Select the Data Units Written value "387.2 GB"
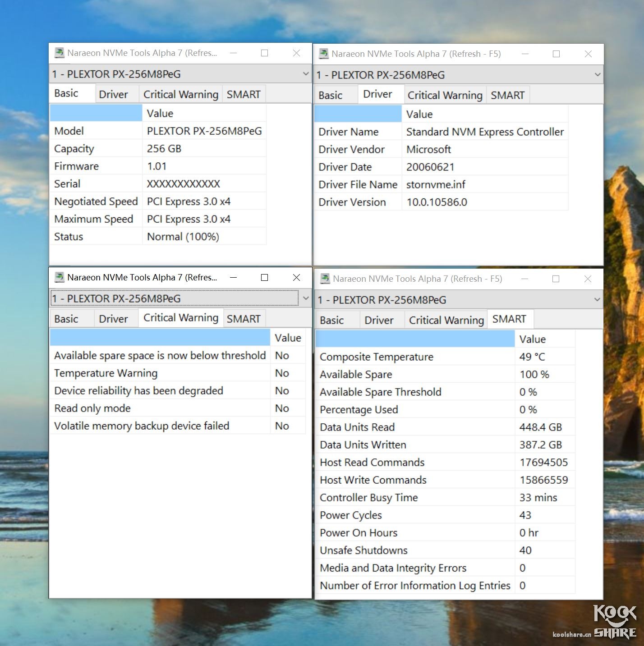Image resolution: width=644 pixels, height=646 pixels. [541, 445]
